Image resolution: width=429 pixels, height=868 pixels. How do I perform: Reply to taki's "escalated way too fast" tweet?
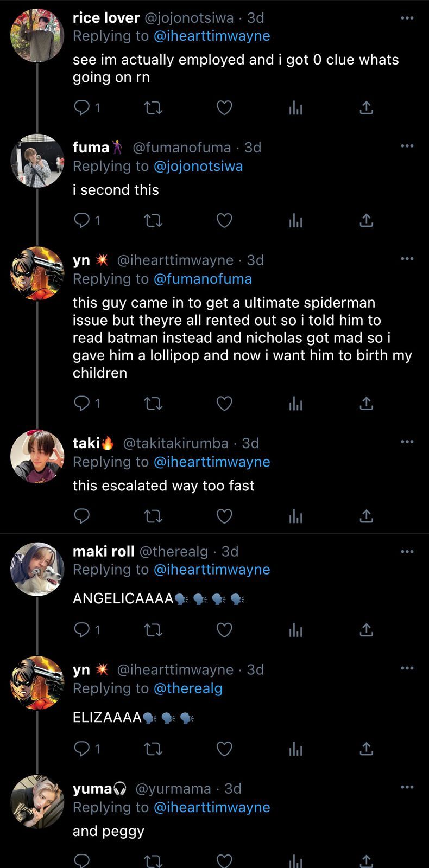[x=81, y=515]
